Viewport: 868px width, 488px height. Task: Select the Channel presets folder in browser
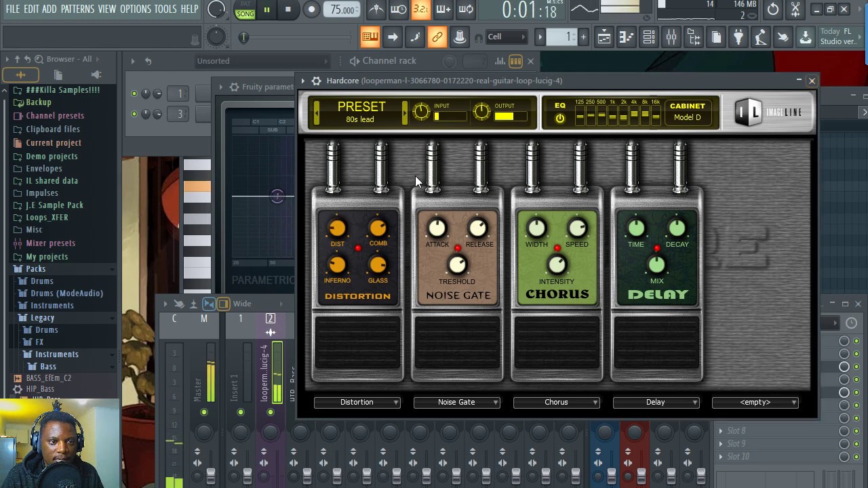(55, 116)
